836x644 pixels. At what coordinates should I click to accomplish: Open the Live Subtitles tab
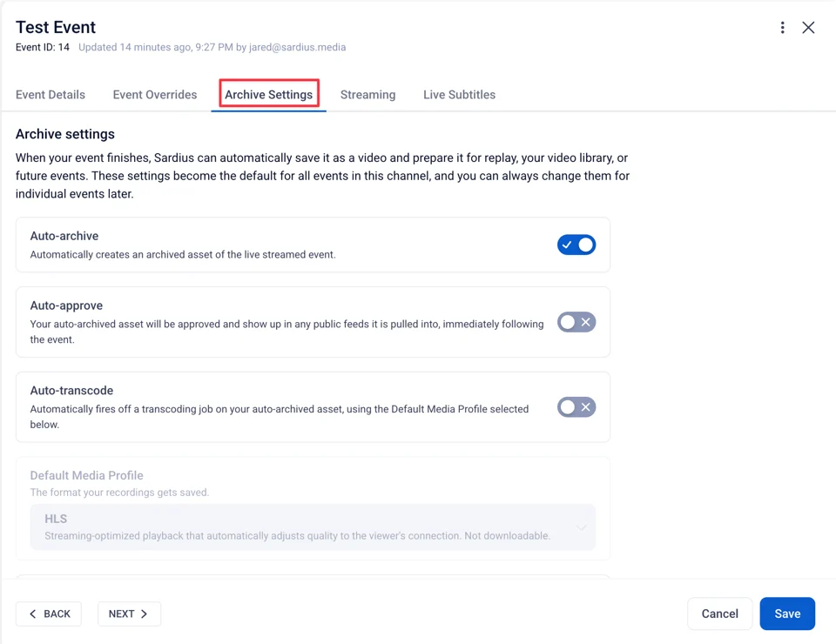pyautogui.click(x=459, y=95)
